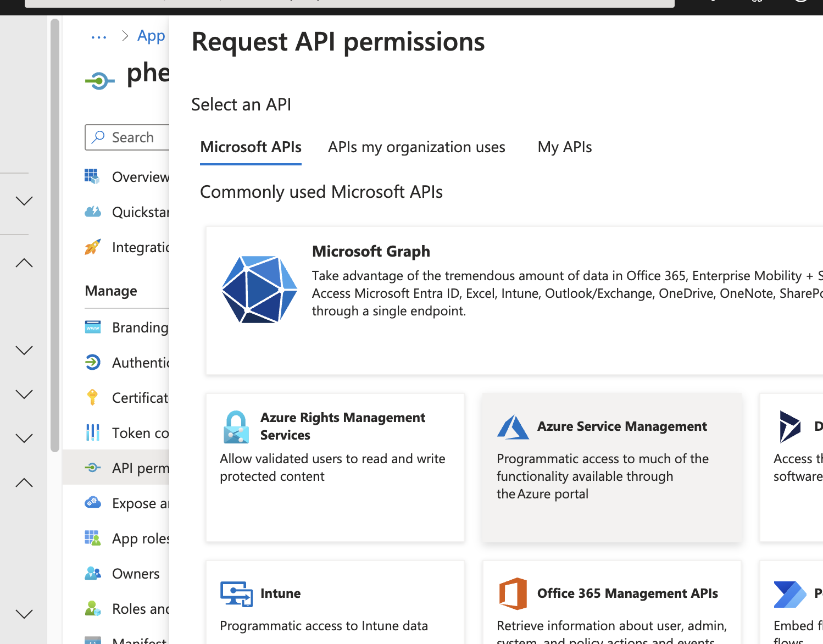This screenshot has height=644, width=823.
Task: Expand the topmost down chevron in left rail
Action: 24,201
